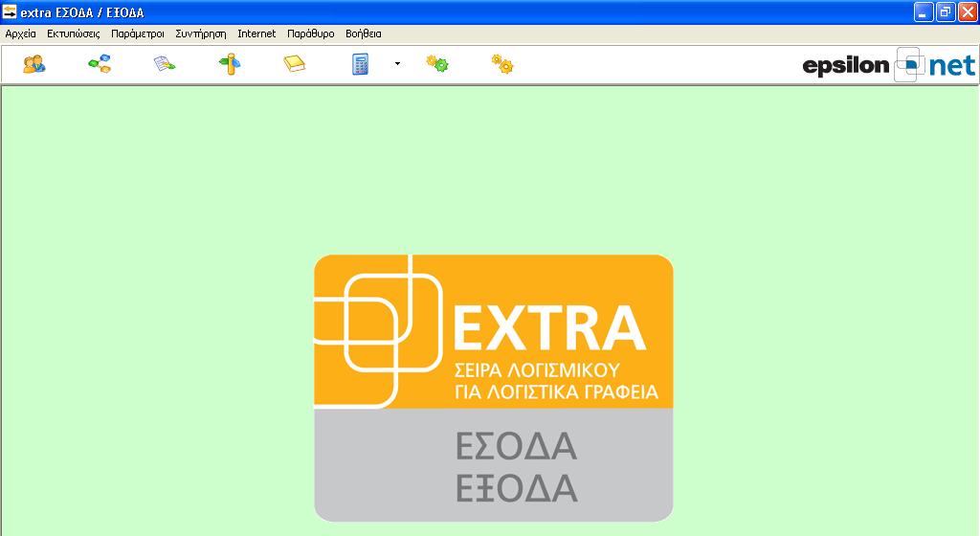
Task: Open the Παράμετροι menu
Action: point(138,33)
